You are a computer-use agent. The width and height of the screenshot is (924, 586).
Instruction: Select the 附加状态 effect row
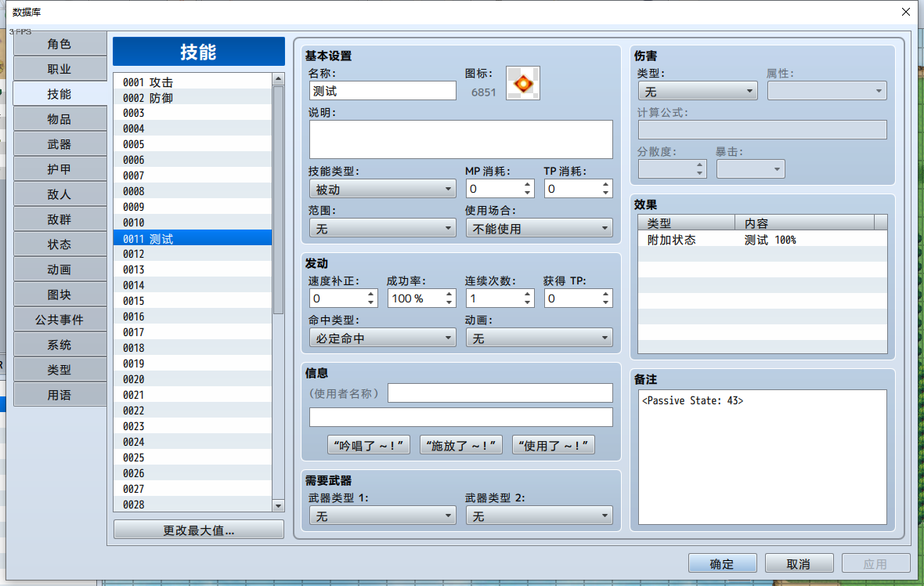pos(763,240)
